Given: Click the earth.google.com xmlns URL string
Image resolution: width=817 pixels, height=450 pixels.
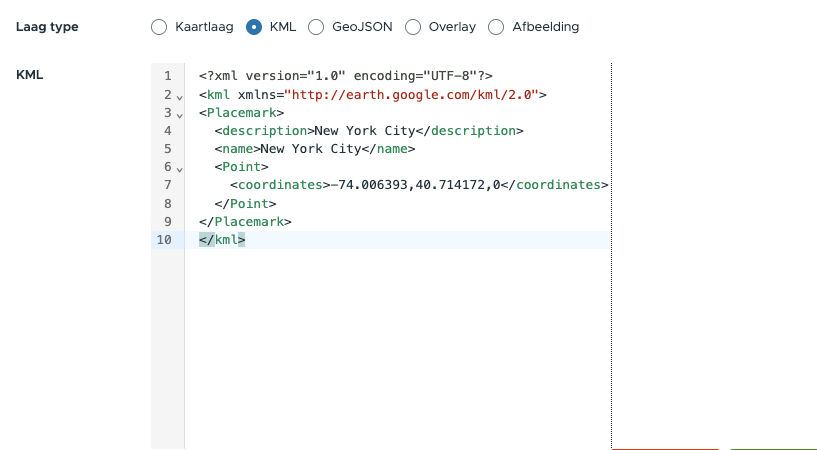Looking at the screenshot, I should pos(413,94).
